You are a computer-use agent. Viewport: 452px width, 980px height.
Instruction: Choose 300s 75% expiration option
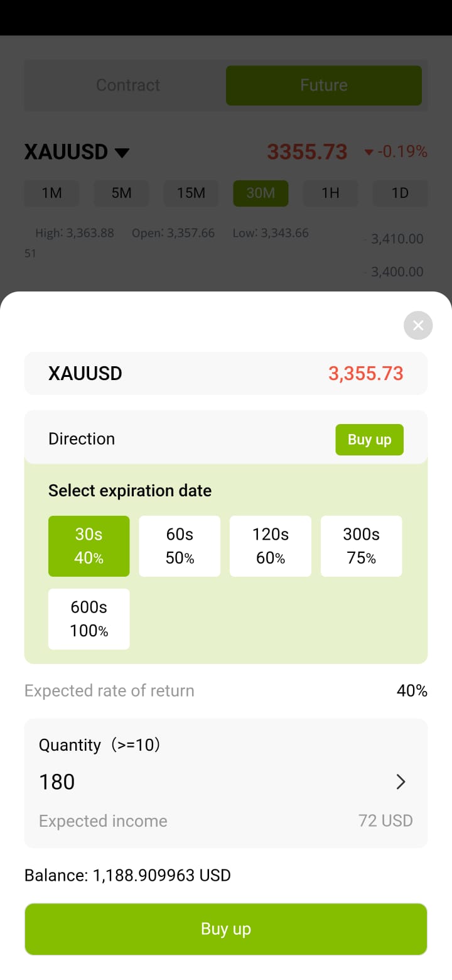point(362,546)
